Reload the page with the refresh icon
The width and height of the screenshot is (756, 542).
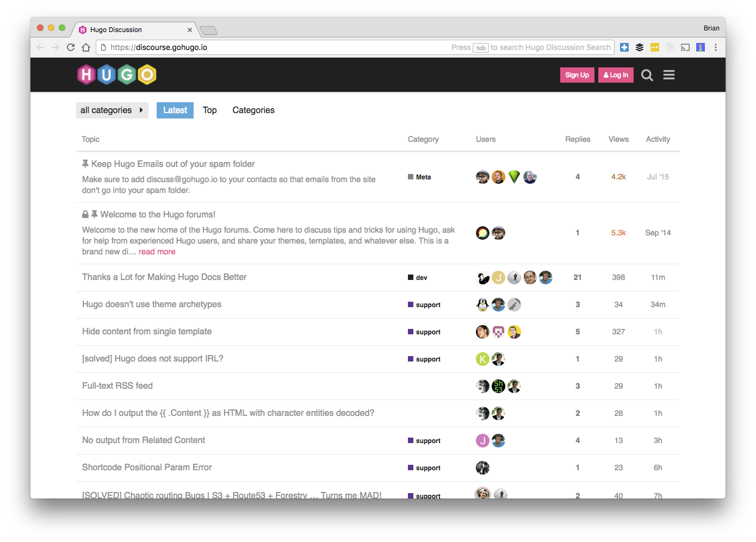pyautogui.click(x=71, y=47)
